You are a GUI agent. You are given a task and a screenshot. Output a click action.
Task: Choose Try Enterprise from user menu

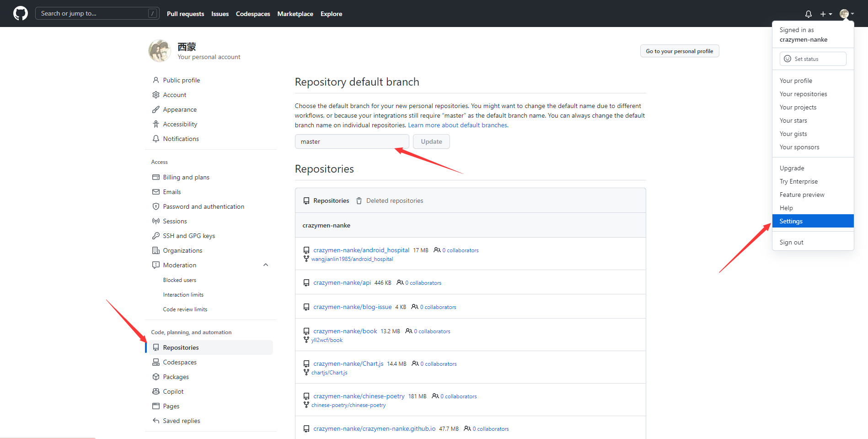tap(813, 181)
